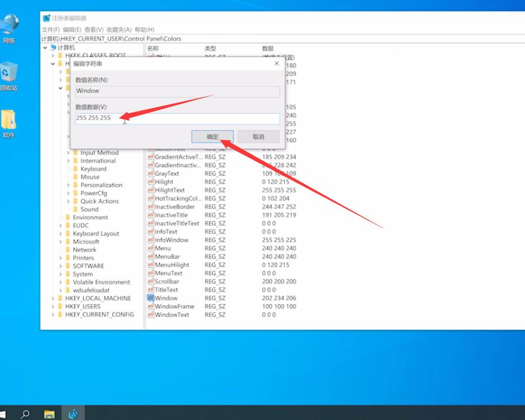525x420 pixels.
Task: Click the Recycle Bin desktop icon
Action: (9, 76)
